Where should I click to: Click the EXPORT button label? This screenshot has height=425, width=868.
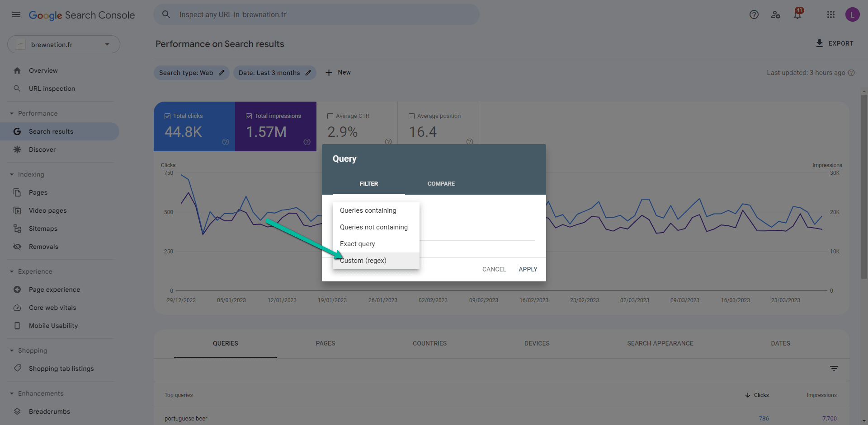(x=841, y=43)
